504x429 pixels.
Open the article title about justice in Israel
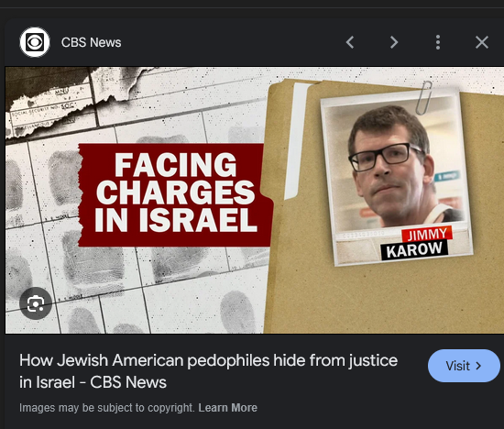[208, 371]
